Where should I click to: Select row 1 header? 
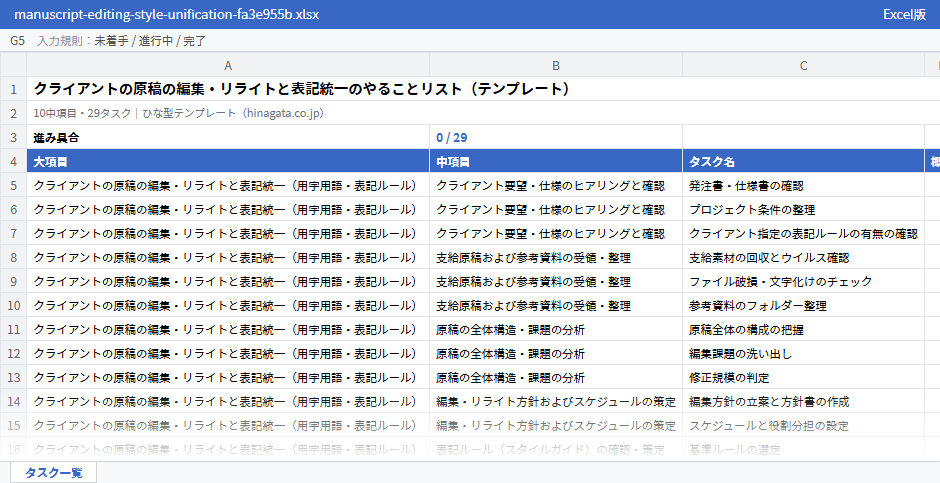click(x=13, y=89)
